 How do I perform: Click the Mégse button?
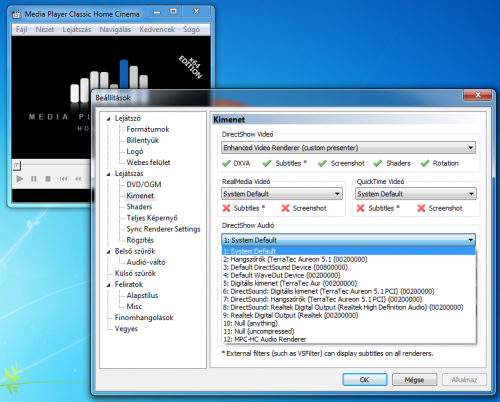point(414,380)
